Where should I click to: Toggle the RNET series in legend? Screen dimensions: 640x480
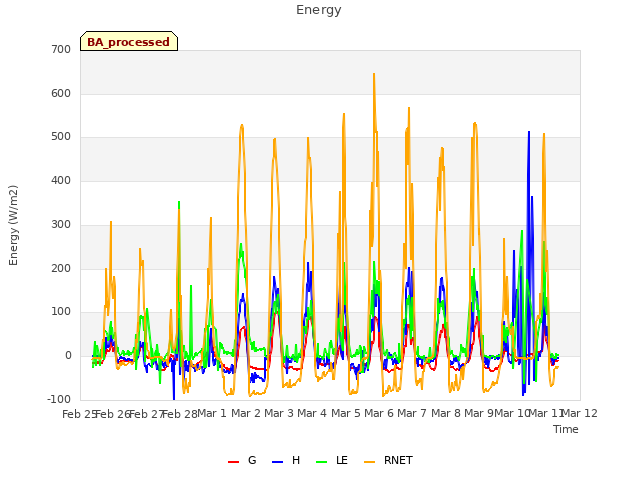pyautogui.click(x=388, y=460)
